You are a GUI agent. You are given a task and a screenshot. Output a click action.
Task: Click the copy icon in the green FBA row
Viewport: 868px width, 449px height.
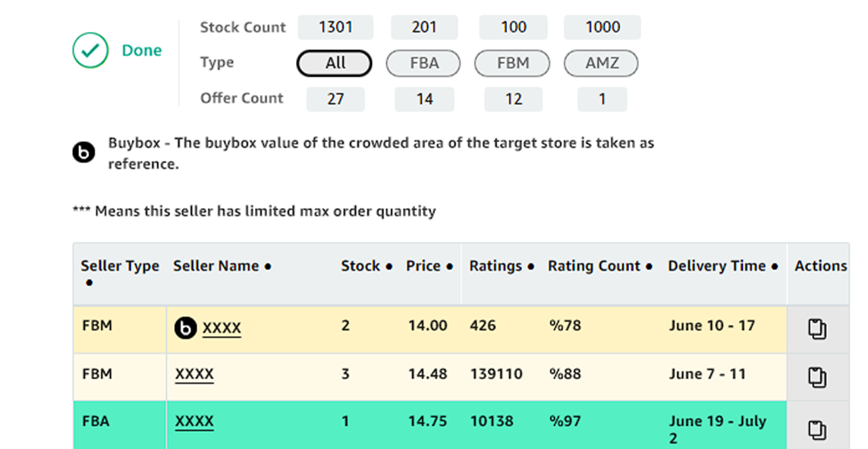[x=817, y=430]
